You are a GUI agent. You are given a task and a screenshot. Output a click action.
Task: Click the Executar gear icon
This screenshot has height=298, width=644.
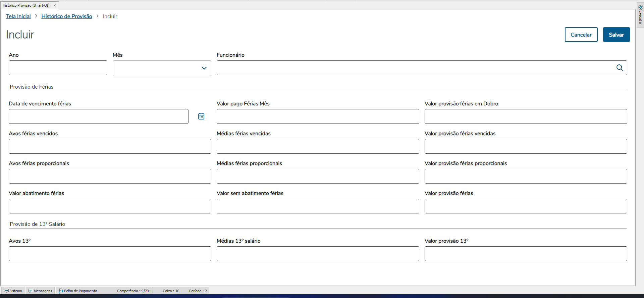pyautogui.click(x=640, y=7)
